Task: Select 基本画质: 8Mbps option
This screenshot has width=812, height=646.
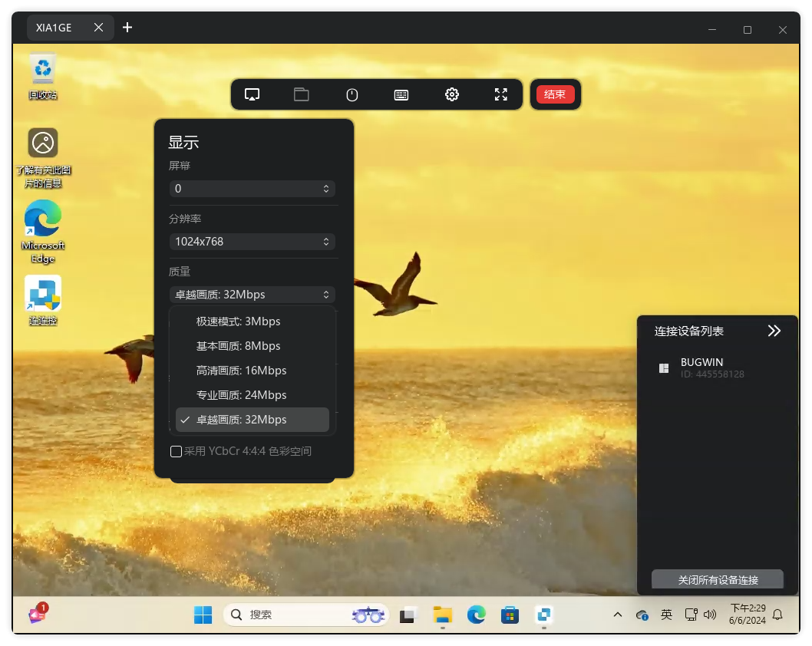Action: [x=253, y=346]
